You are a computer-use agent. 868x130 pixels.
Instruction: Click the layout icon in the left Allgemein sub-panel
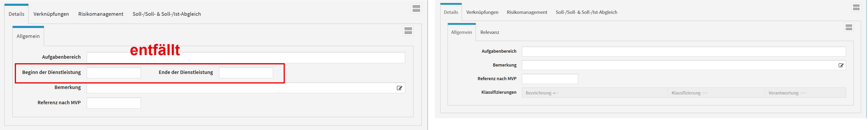(408, 31)
